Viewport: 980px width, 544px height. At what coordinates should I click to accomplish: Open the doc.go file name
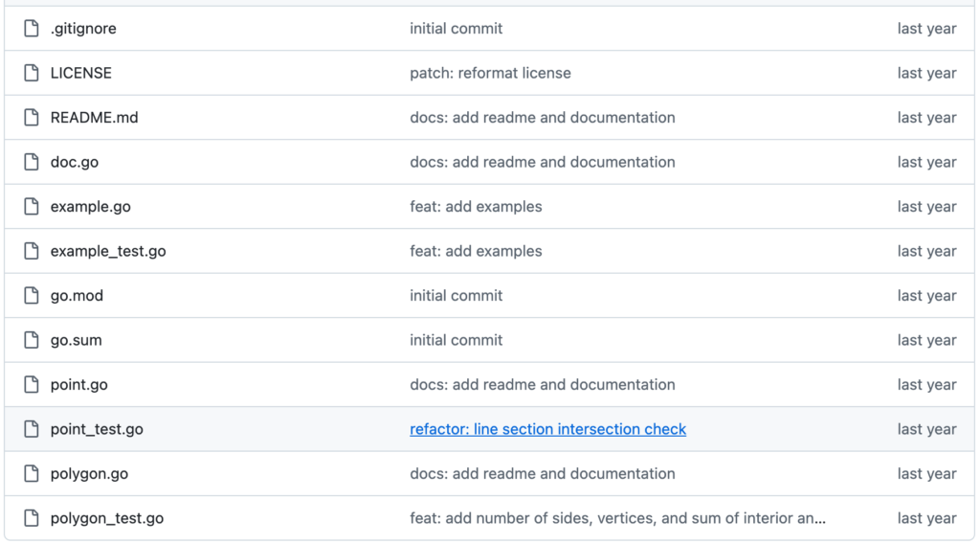pos(74,162)
